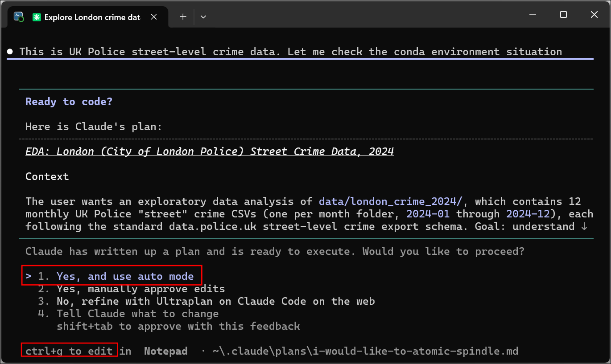Click the 'Context' section heading
Viewport: 611px width, 364px height.
(x=47, y=176)
